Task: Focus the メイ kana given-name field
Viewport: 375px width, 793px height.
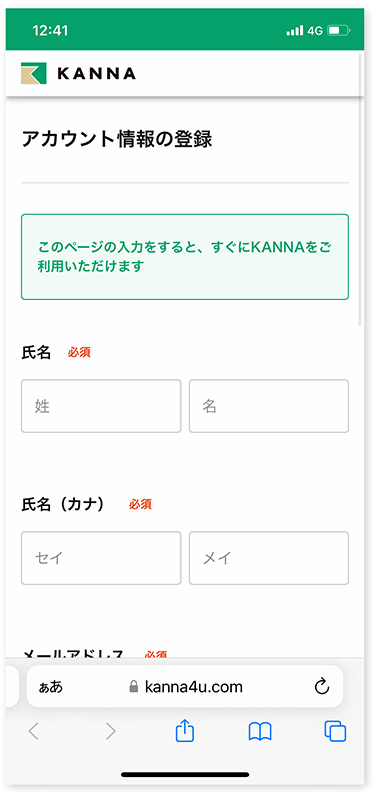Action: 269,558
